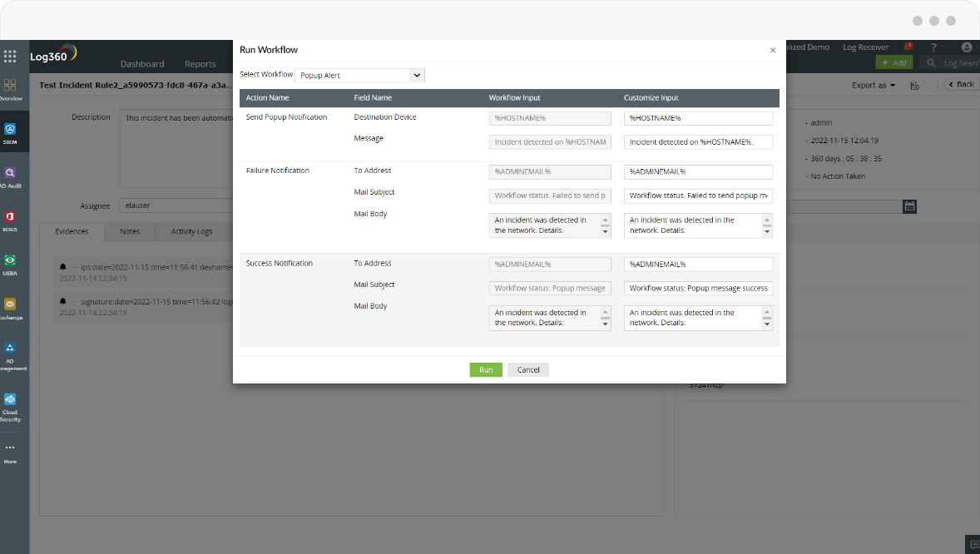Click the Run button to execute workflow

point(486,369)
